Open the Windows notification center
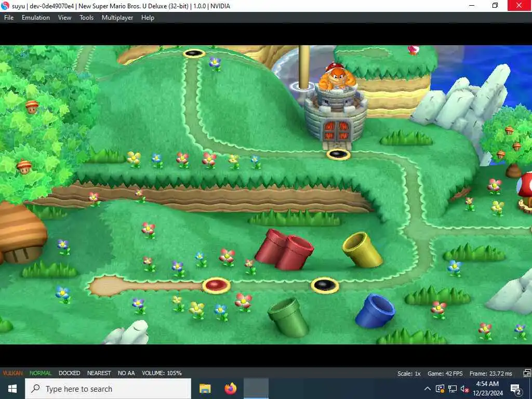532x399 pixels. [x=516, y=389]
